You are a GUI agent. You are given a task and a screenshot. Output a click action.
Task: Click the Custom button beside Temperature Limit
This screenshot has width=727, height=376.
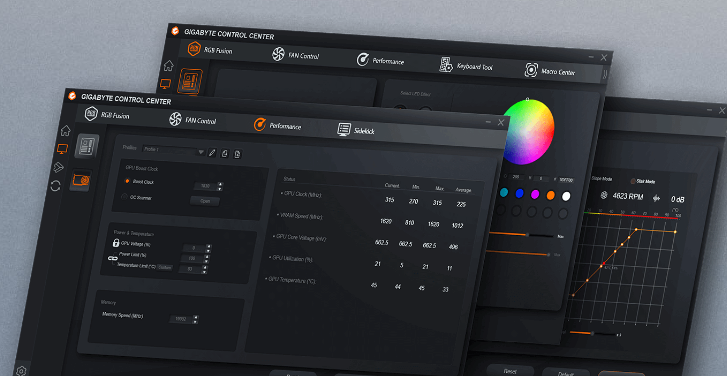165,268
